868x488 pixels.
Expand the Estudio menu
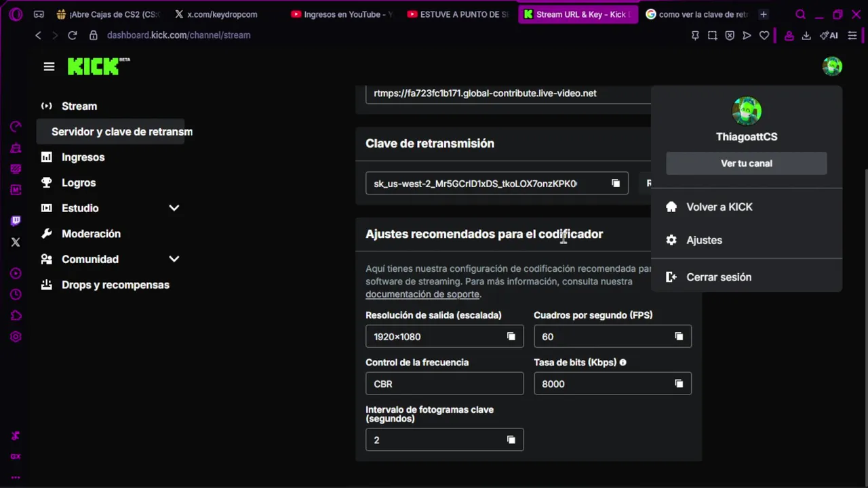click(x=174, y=208)
